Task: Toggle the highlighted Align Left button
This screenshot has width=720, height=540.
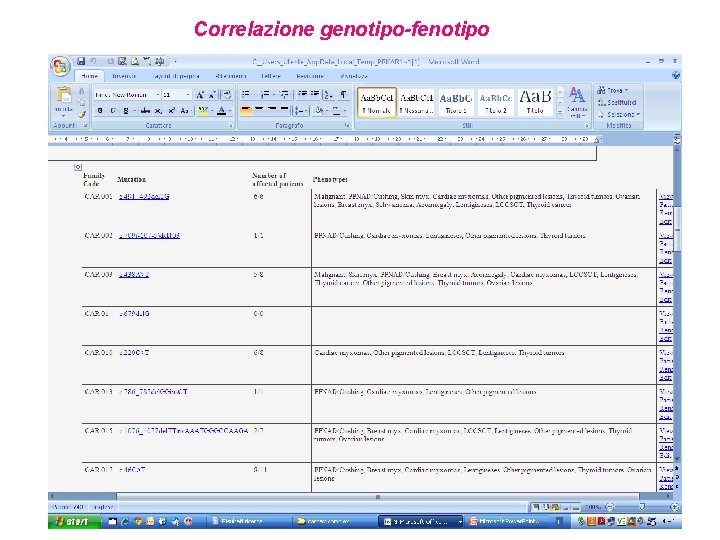Action: point(246,111)
